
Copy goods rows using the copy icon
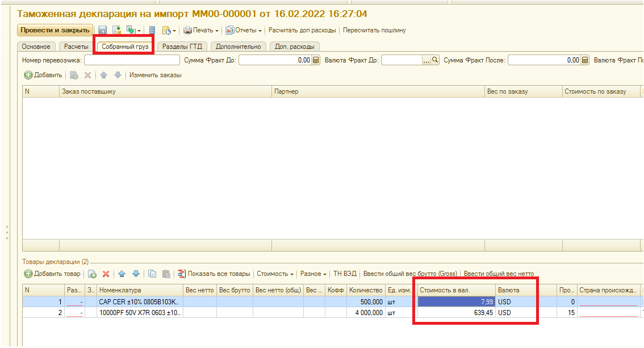pos(152,274)
